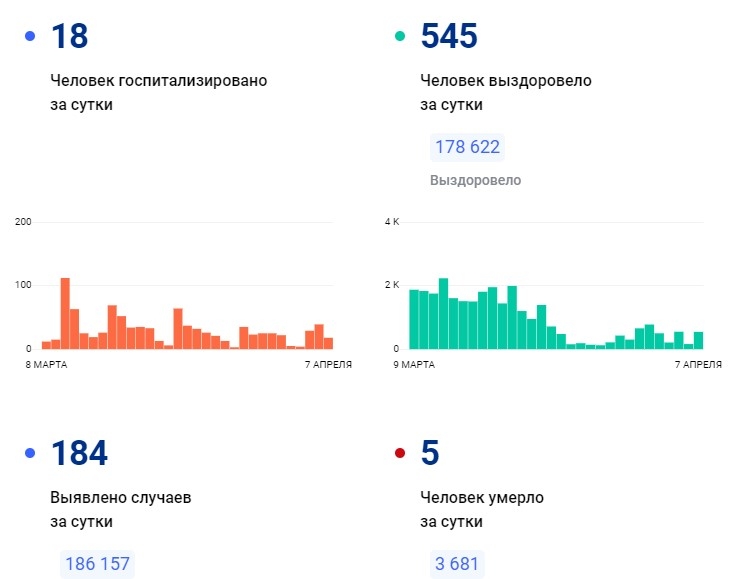Viewport: 751px width, 579px height.
Task: Click 7 АПРЕЛЯ label under the green chart
Action: [x=698, y=365]
